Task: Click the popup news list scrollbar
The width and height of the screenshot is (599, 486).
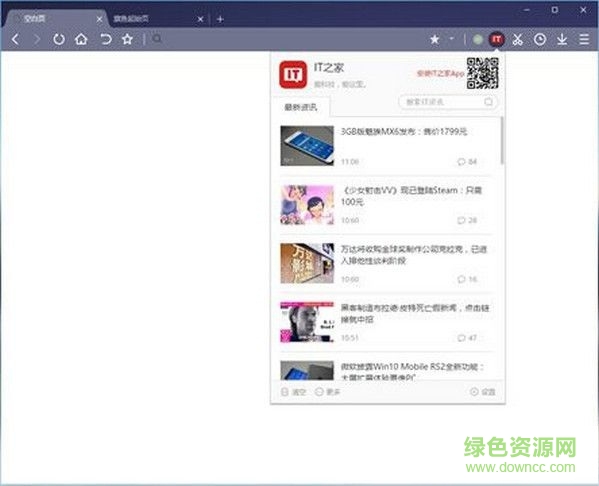Action: point(502,140)
